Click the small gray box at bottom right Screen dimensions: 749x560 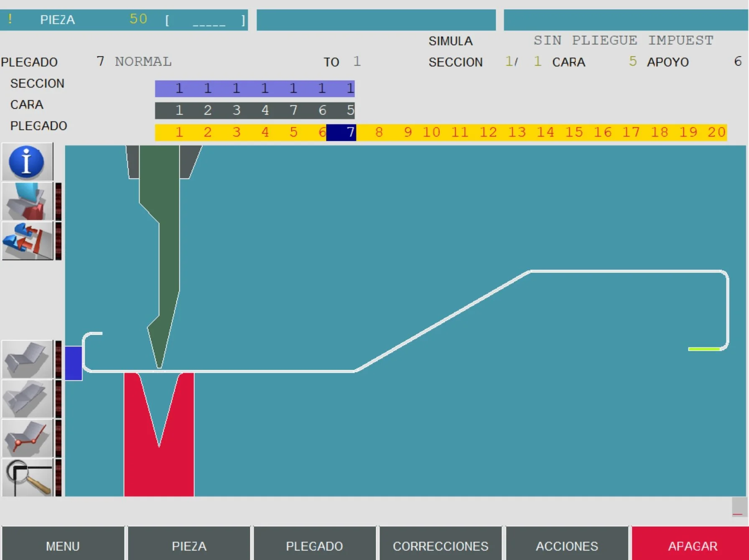tap(739, 507)
